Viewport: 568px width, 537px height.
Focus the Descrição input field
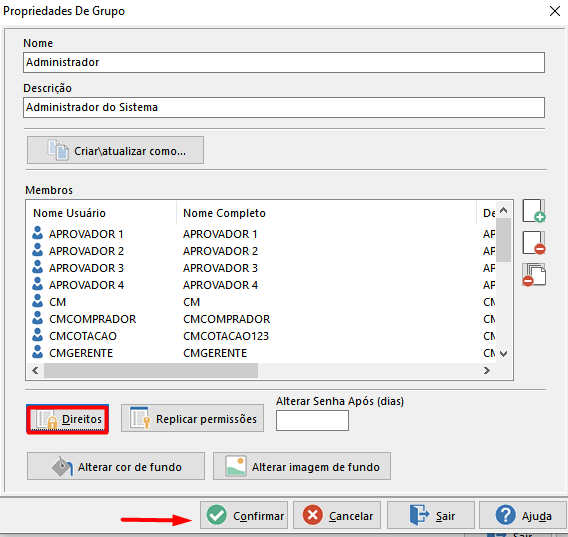[284, 107]
